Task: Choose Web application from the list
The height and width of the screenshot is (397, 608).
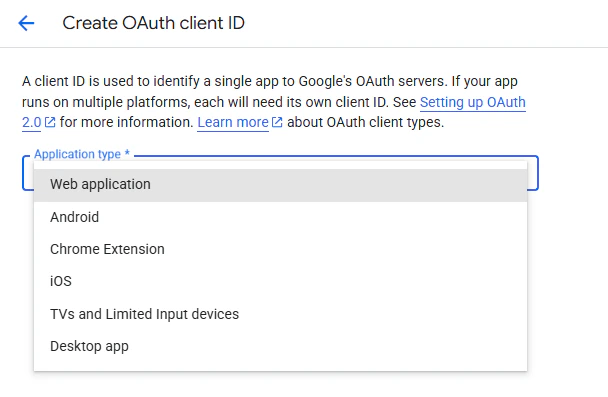Action: pos(280,185)
